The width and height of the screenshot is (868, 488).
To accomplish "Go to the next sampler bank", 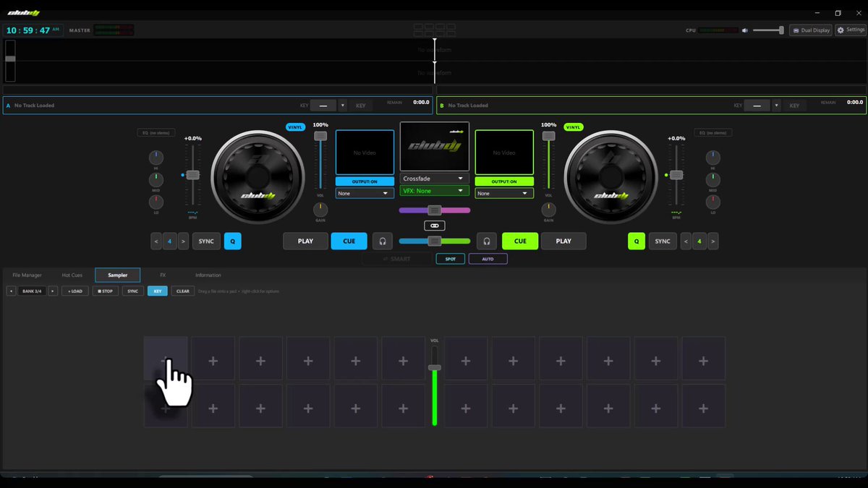I will tap(52, 291).
